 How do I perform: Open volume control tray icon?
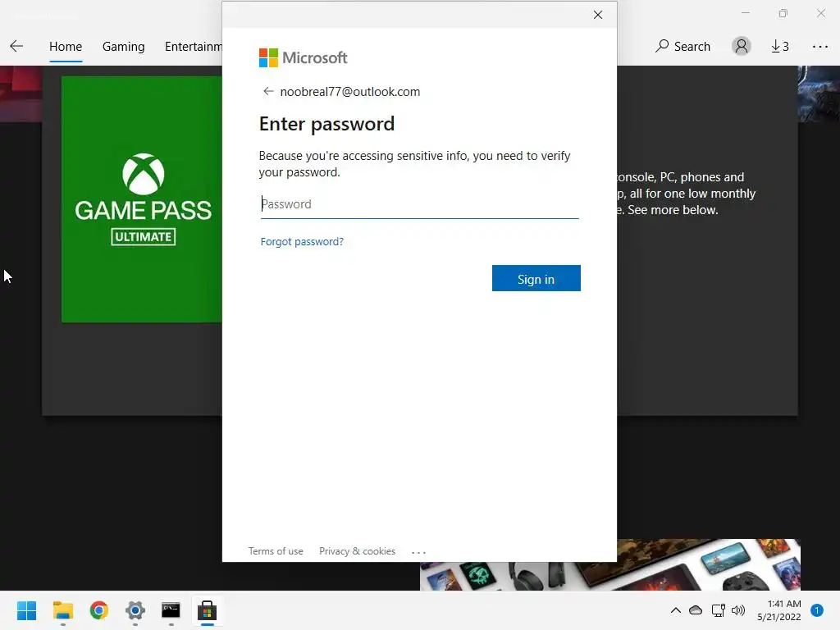[738, 610]
